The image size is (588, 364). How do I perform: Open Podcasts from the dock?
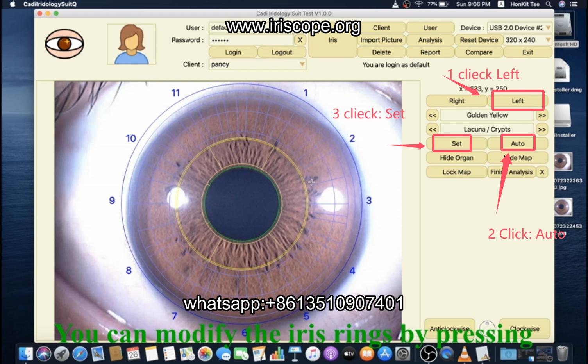click(331, 354)
